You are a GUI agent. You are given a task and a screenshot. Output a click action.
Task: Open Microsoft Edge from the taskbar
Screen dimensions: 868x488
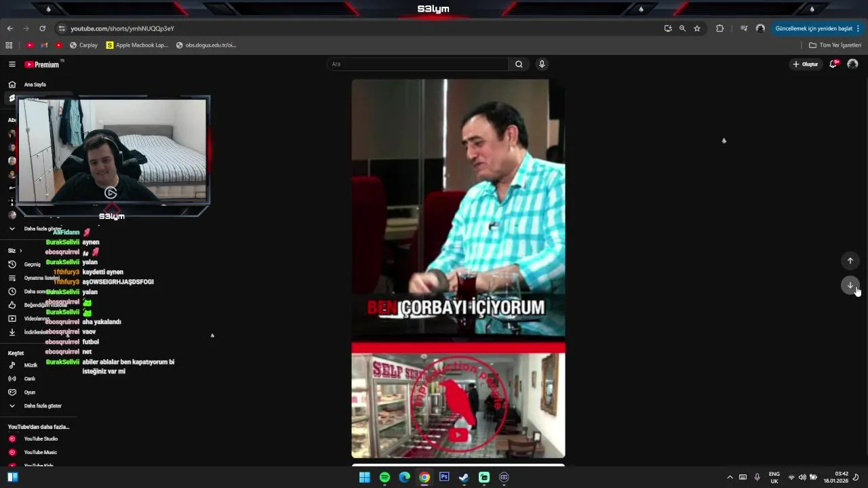[x=405, y=477]
